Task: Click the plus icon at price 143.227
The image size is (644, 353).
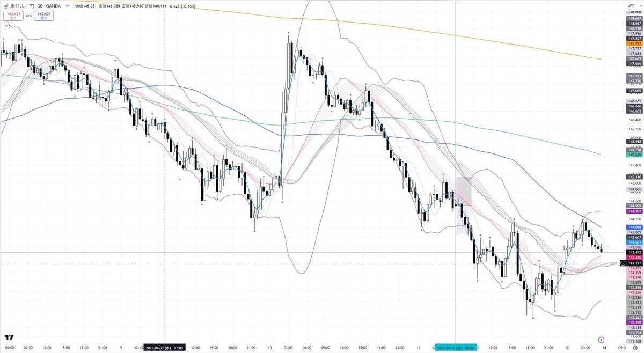Action: (x=622, y=263)
